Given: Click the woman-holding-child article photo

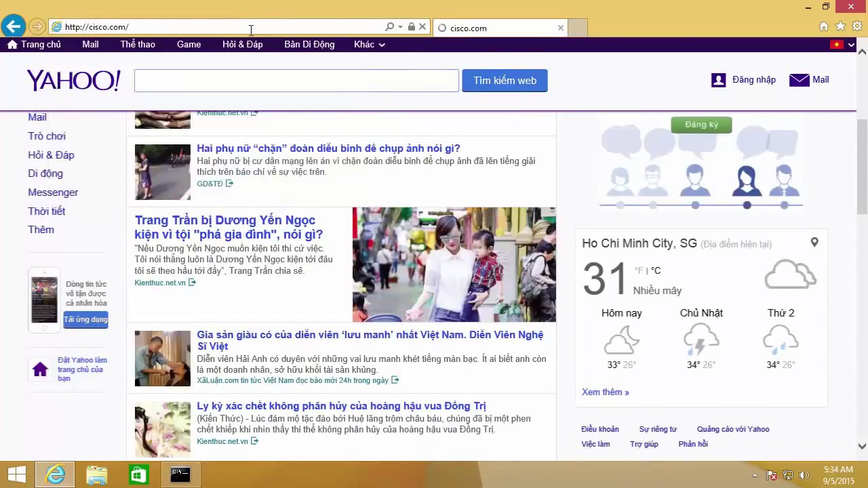Looking at the screenshot, I should (454, 264).
